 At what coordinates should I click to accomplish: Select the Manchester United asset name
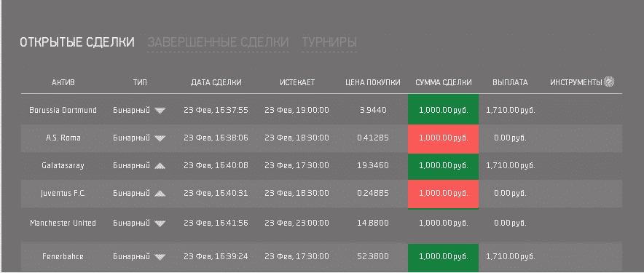tap(63, 223)
